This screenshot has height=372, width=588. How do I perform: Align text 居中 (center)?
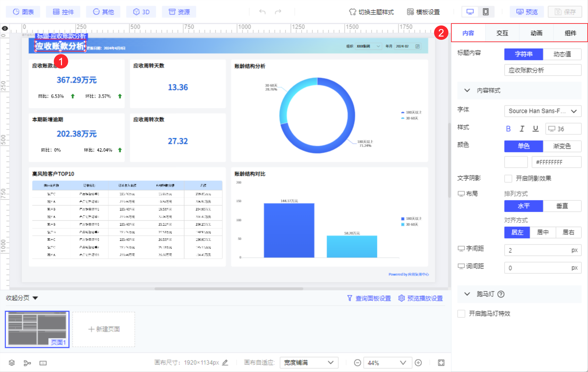click(x=543, y=232)
